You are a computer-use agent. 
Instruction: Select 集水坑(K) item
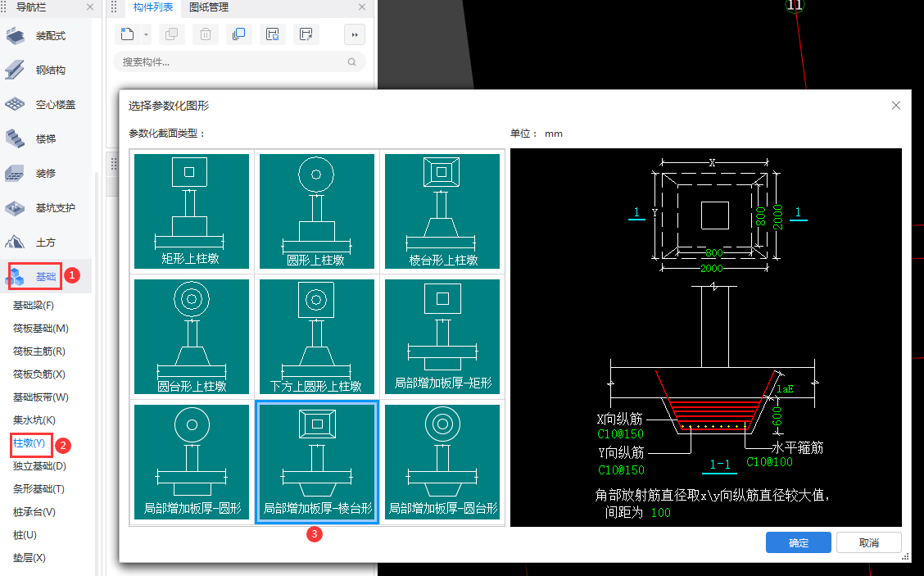click(34, 420)
